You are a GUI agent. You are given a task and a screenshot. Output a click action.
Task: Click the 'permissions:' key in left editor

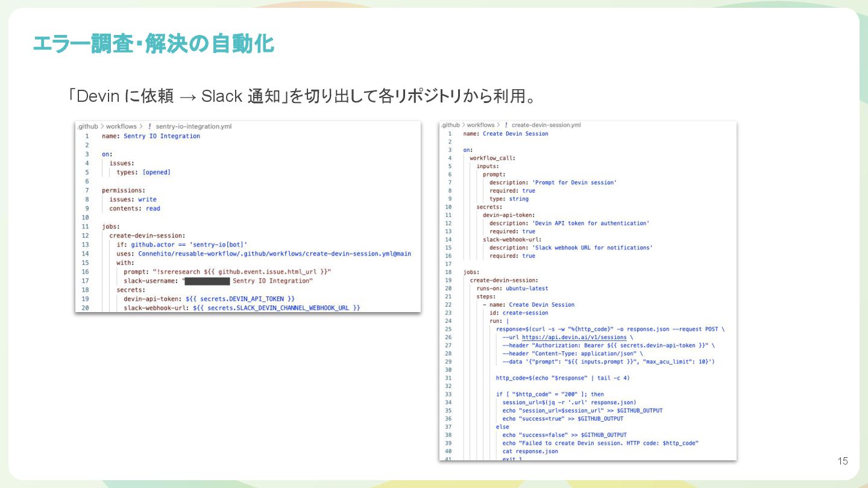[123, 190]
